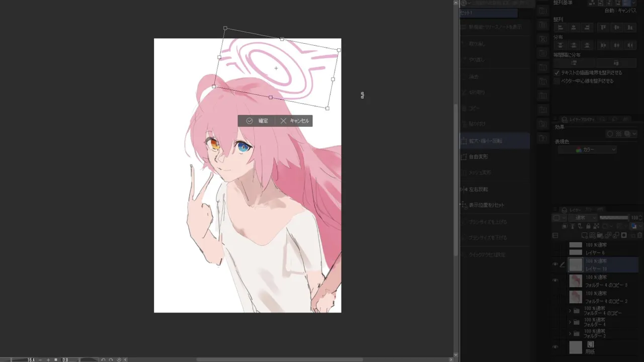The width and height of the screenshot is (644, 362).
Task: Click zoom percentage field in status bar
Action: [31, 359]
